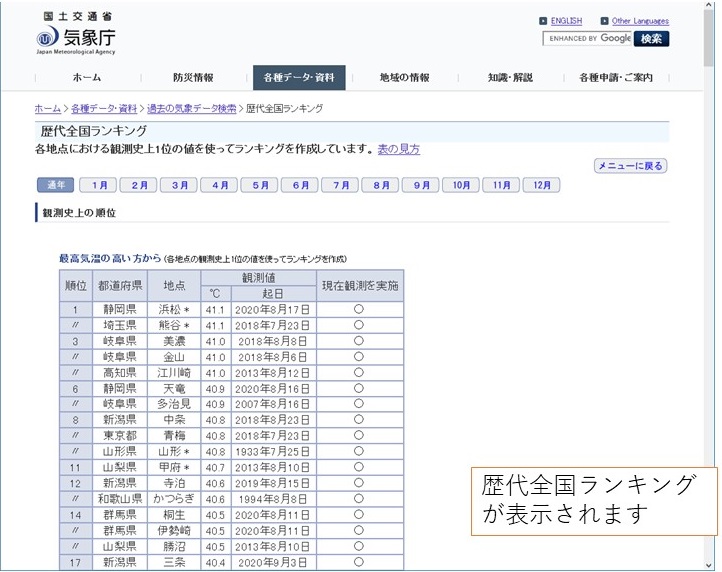Viewport: 722px width, 572px height.
Task: Follow the 過去の気象データ検索 breadcrumb link
Action: 192,109
